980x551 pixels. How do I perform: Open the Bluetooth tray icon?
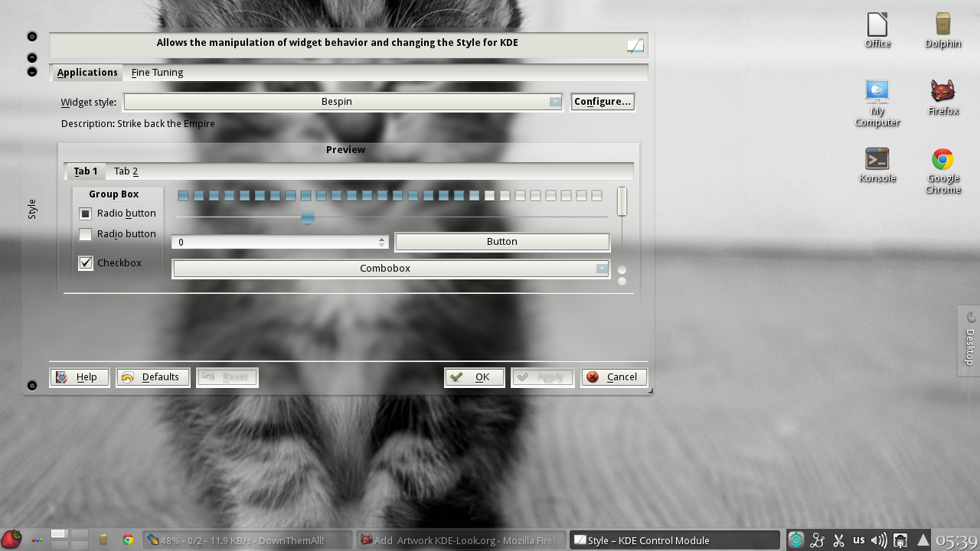click(818, 540)
